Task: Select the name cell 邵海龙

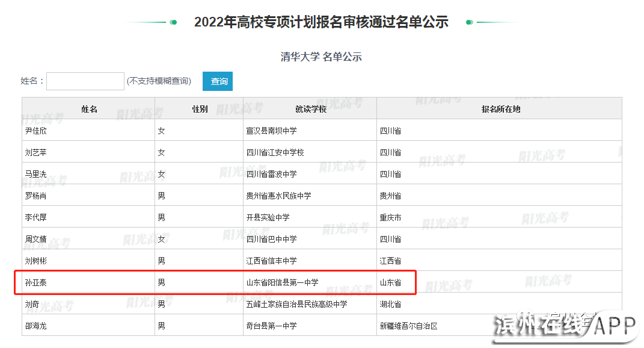Action: [36, 326]
